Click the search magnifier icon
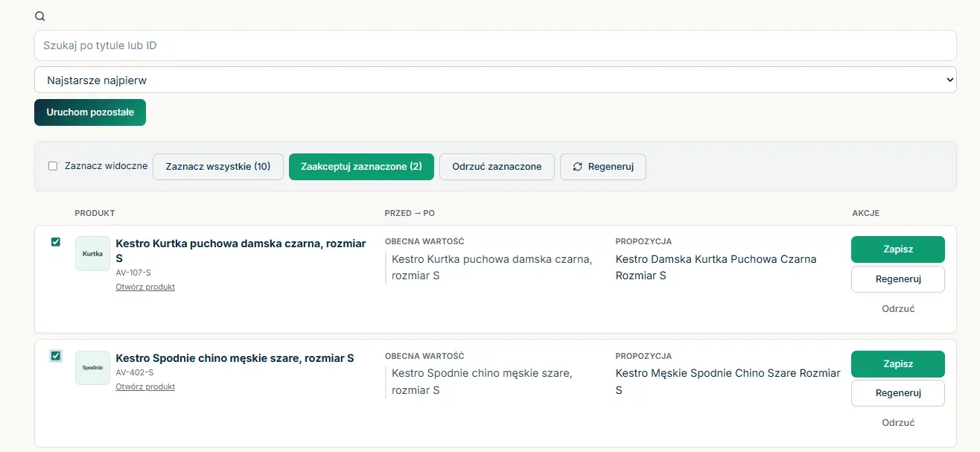The image size is (980, 452). (40, 16)
